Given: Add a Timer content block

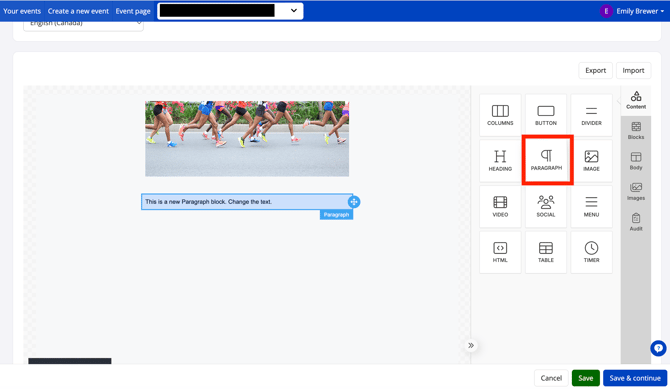Looking at the screenshot, I should pyautogui.click(x=591, y=252).
